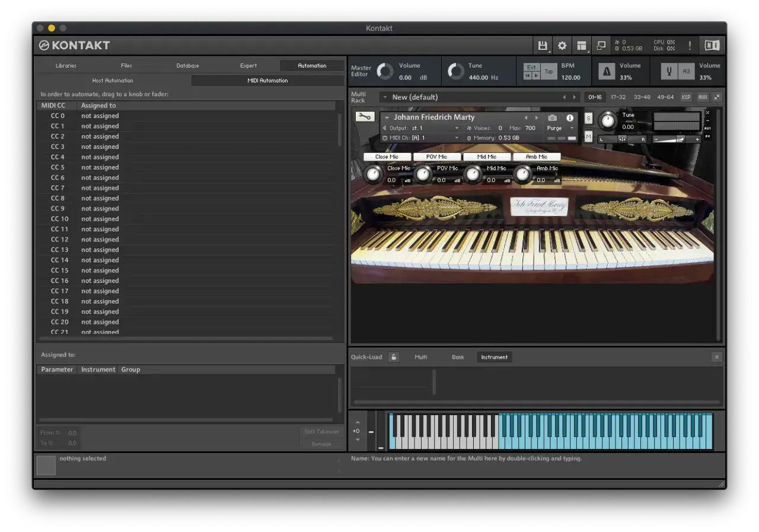The image size is (759, 532).
Task: Switch to the Libraries tab
Action: click(66, 66)
